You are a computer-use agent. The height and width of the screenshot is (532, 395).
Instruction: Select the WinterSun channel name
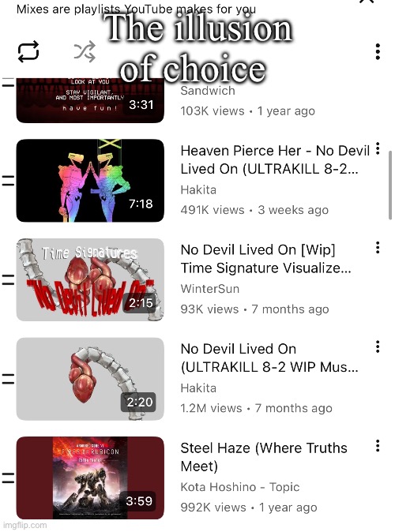(210, 289)
